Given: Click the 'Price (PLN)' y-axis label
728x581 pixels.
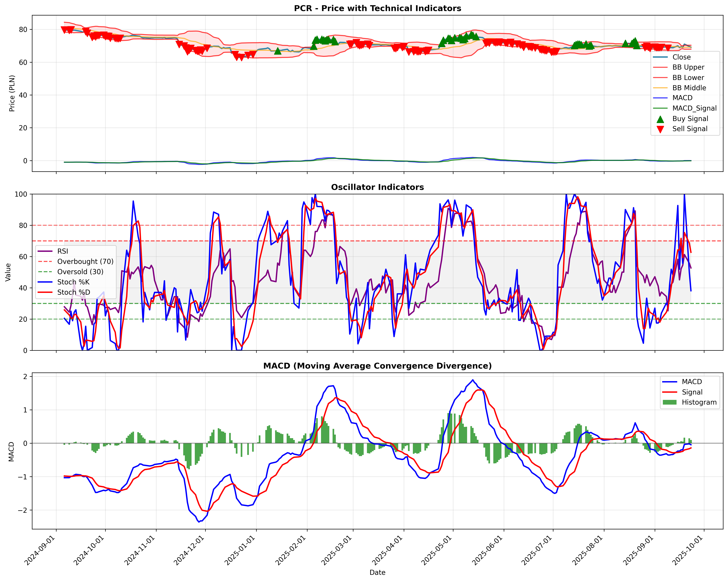Looking at the screenshot, I should (12, 93).
